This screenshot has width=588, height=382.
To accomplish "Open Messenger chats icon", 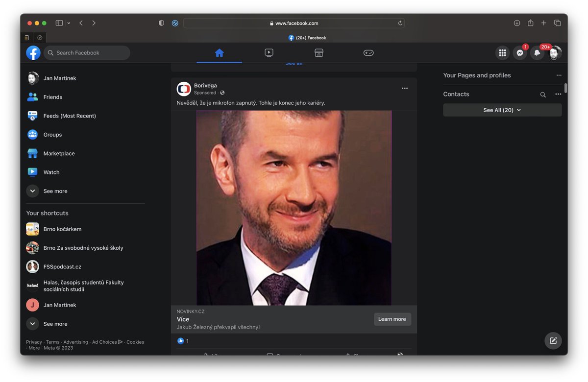I will point(520,53).
